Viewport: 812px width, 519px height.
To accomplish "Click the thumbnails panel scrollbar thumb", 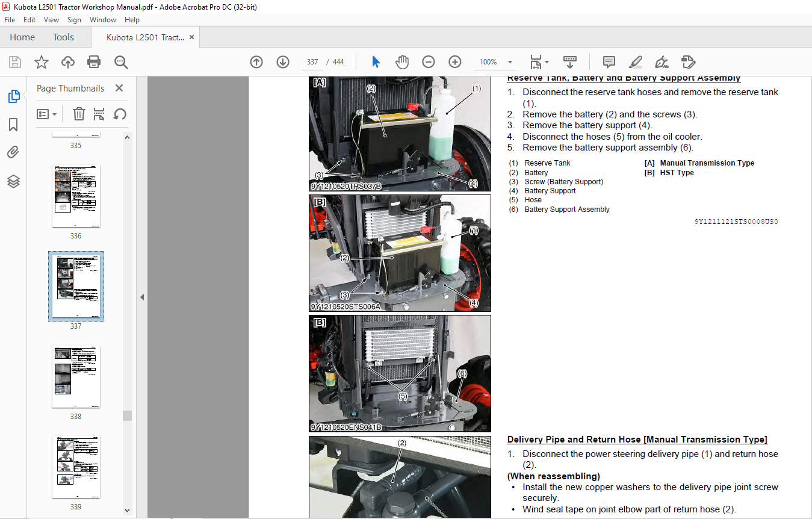I will 127,415.
